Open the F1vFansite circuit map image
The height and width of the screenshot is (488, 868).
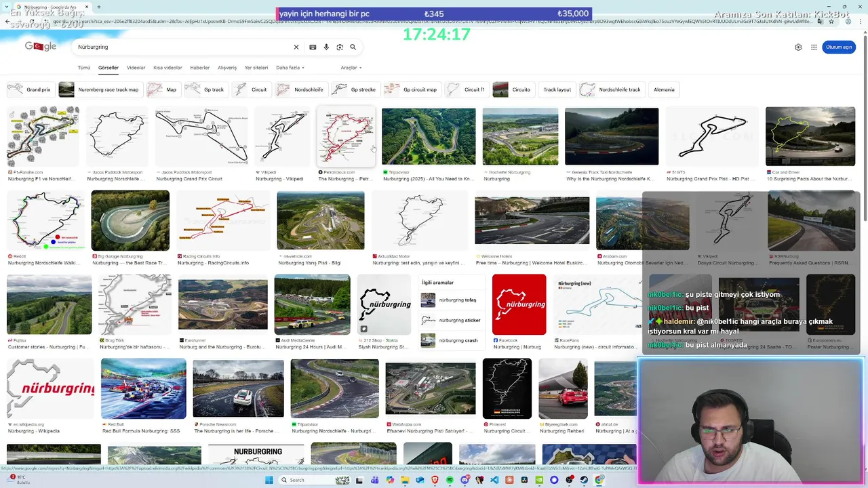(43, 136)
